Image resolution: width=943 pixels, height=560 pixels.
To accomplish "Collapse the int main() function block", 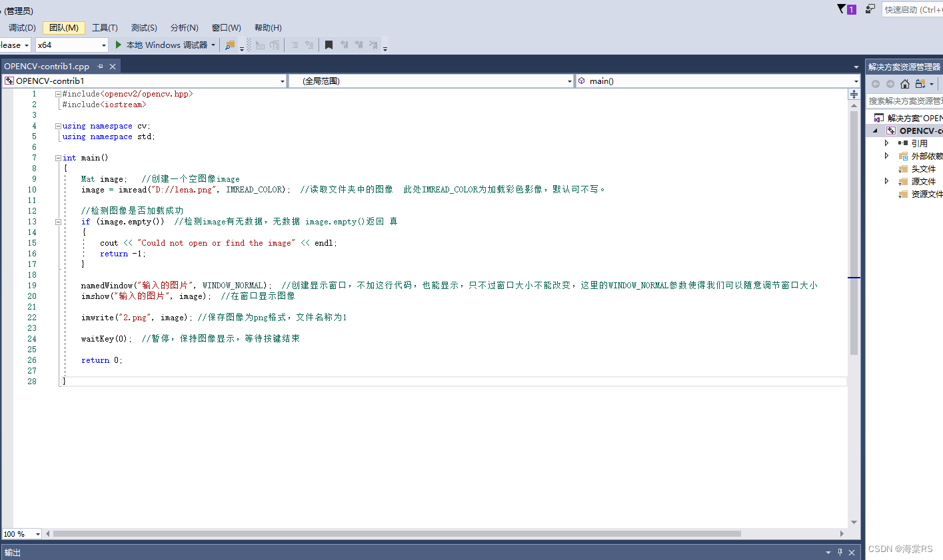I will (x=58, y=158).
